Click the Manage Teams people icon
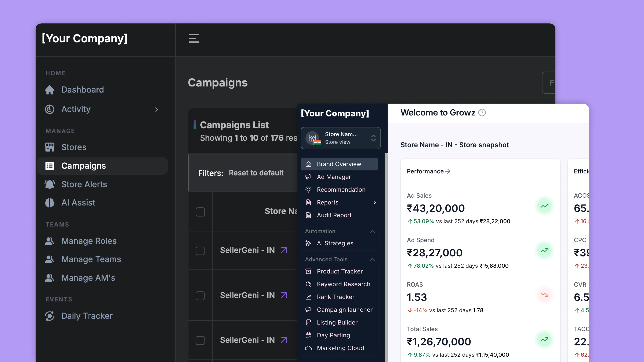644x362 pixels. click(49, 259)
